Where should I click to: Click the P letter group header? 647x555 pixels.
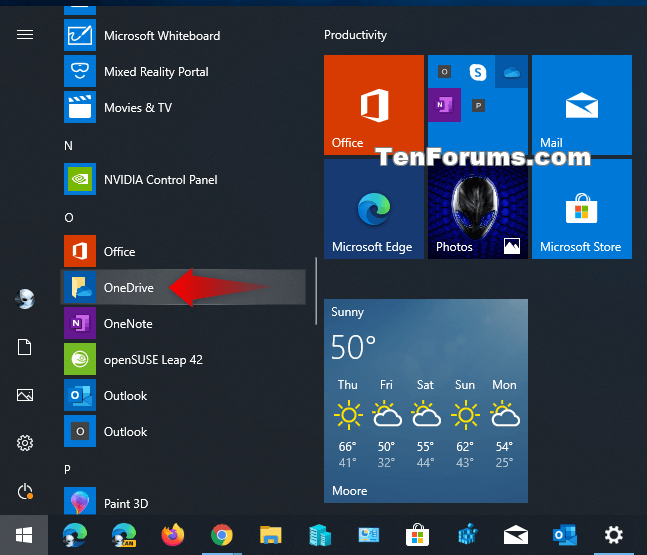[67, 469]
